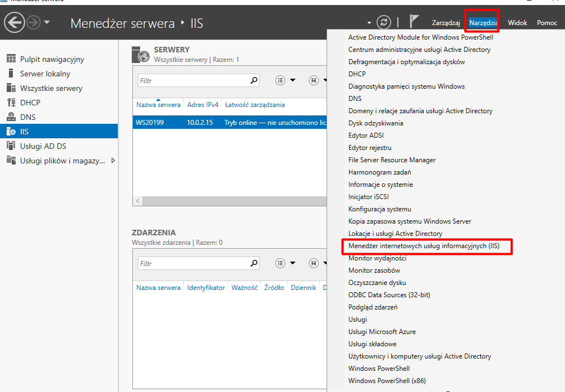
Task: Open list options dropdown in Zdarzenia panel
Action: (286, 263)
